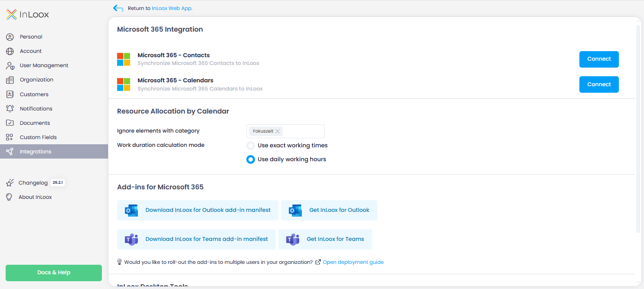The image size is (644, 289).
Task: Open About InLoox
Action: click(x=35, y=197)
